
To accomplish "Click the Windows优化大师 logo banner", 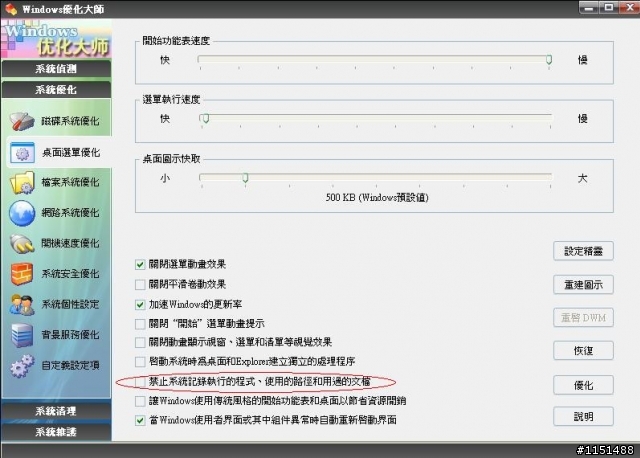I will pyautogui.click(x=56, y=39).
